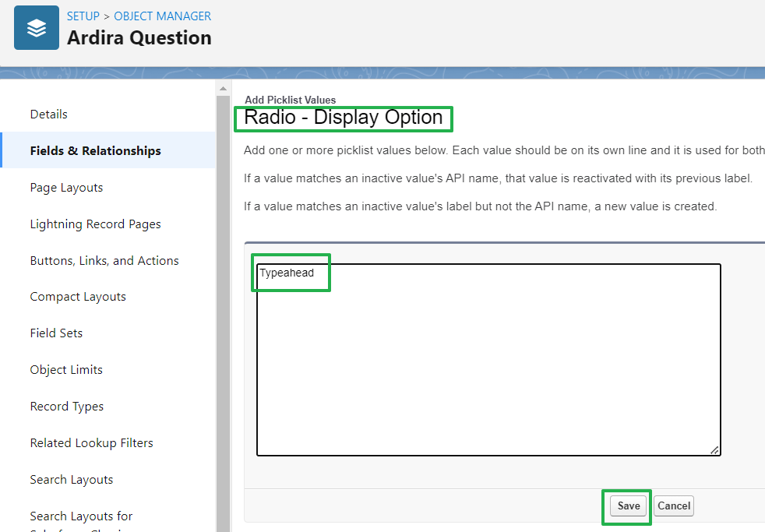765x532 pixels.
Task: Click the Salesforce object manager cloud icon
Action: click(36, 26)
